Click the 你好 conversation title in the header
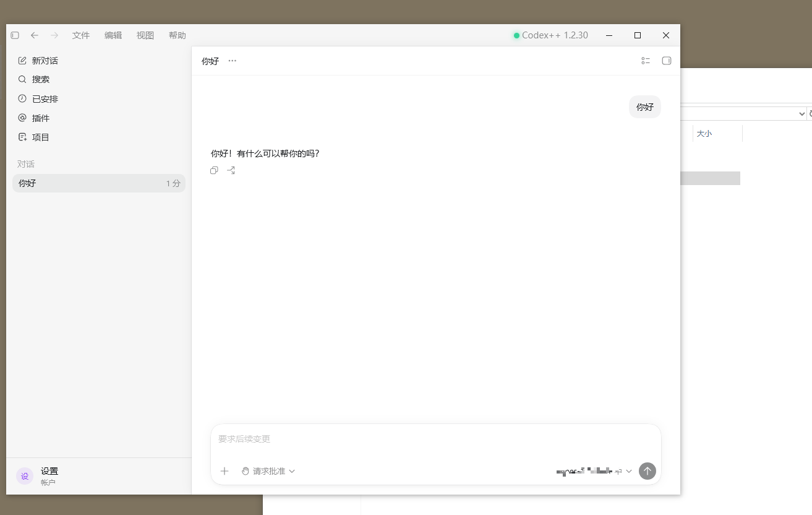The height and width of the screenshot is (515, 812). (210, 61)
